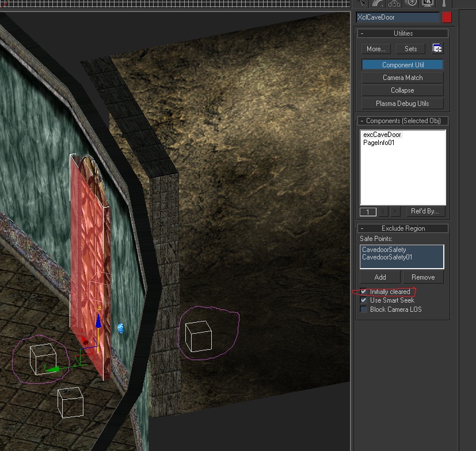Open the Hierarchy command panel tab

coord(394,3)
